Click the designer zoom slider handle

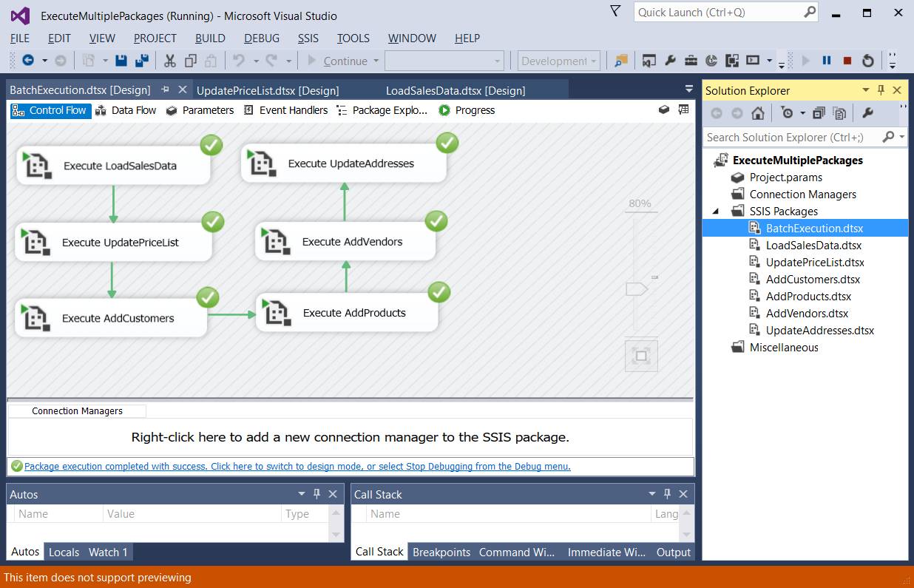(637, 289)
